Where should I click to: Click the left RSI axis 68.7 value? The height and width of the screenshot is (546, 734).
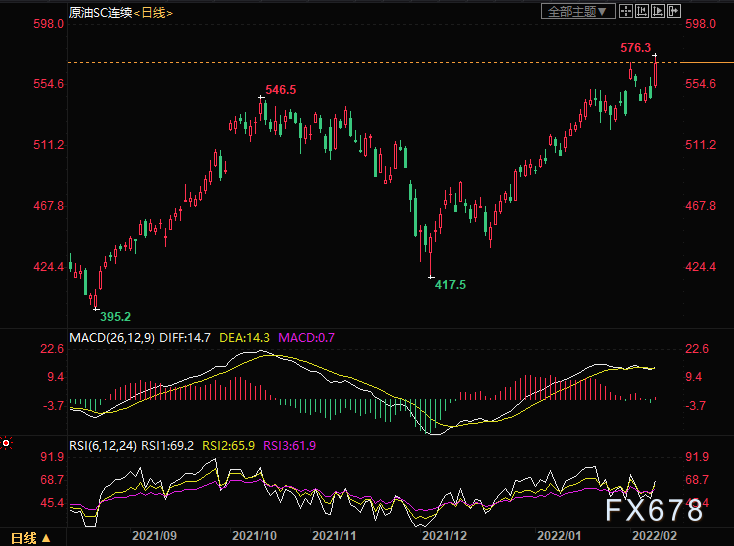(52, 480)
